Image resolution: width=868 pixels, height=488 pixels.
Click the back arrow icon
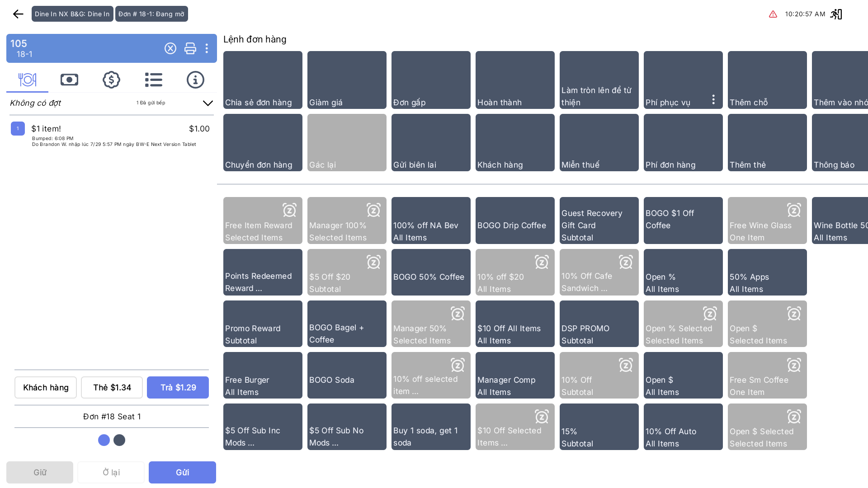(18, 14)
